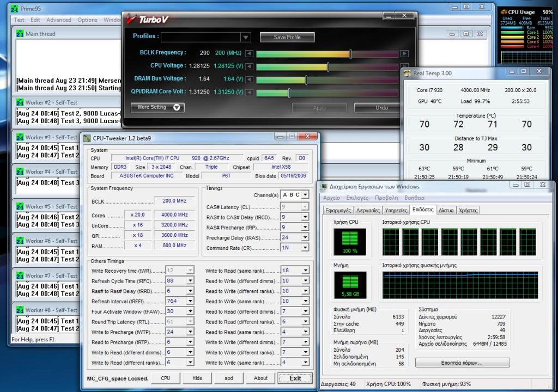The image size is (558, 392).
Task: Click the Real Temp title bar icon
Action: [407, 73]
